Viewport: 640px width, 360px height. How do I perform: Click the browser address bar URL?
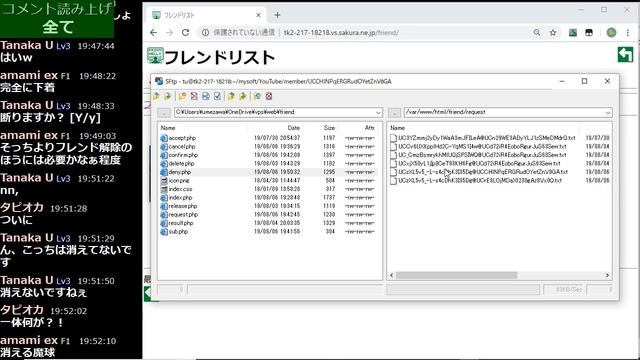[341, 33]
